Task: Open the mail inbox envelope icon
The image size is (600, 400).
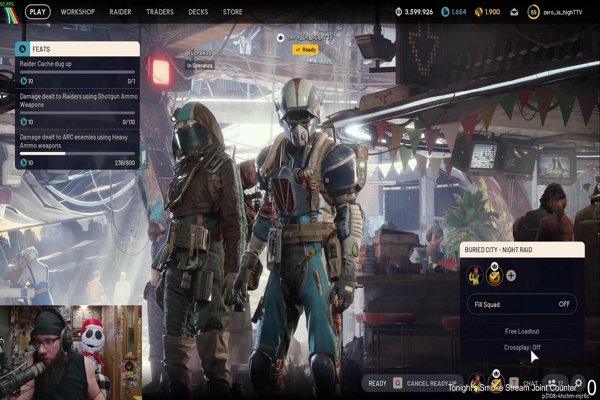Action: pos(514,12)
